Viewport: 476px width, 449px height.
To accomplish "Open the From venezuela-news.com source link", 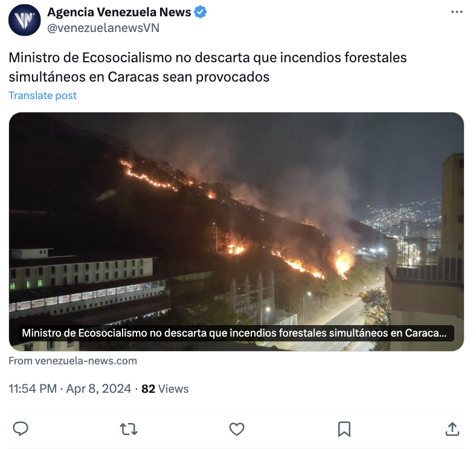I will pyautogui.click(x=73, y=361).
